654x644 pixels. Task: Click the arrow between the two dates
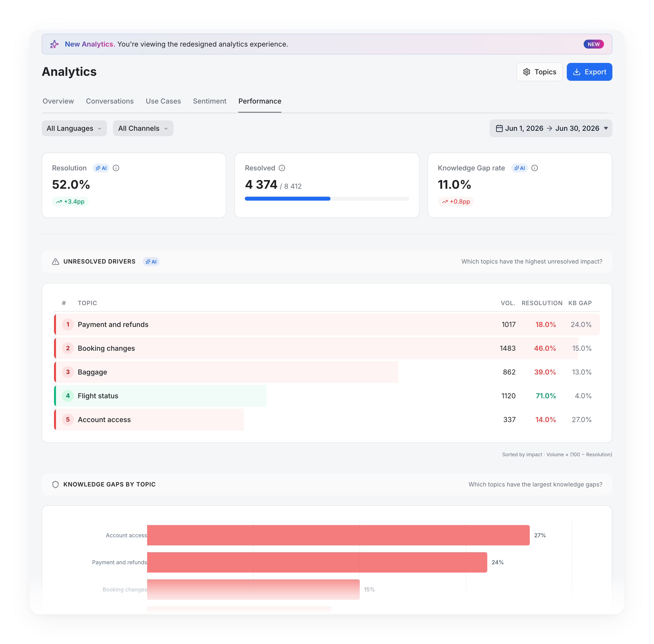pos(549,128)
